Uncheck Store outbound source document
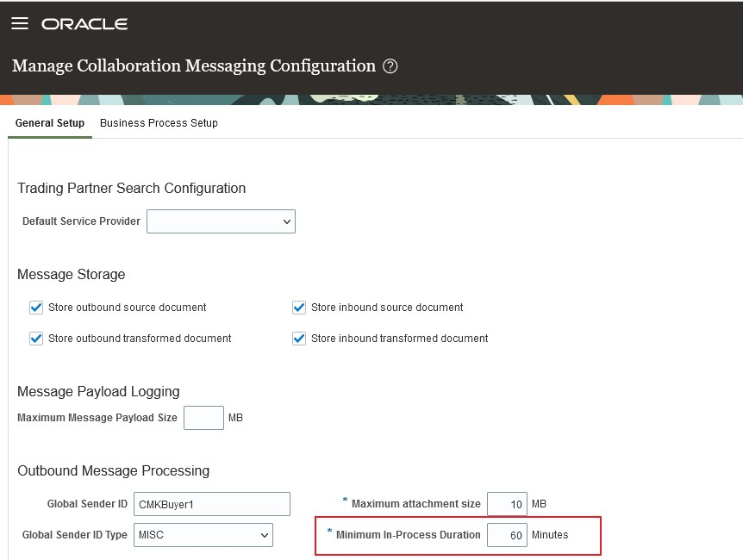The height and width of the screenshot is (560, 743). click(x=36, y=307)
